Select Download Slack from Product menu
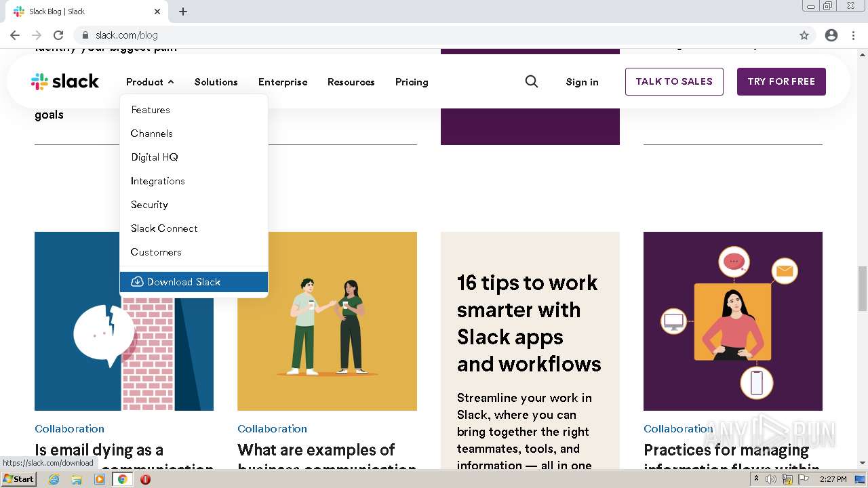 click(184, 282)
